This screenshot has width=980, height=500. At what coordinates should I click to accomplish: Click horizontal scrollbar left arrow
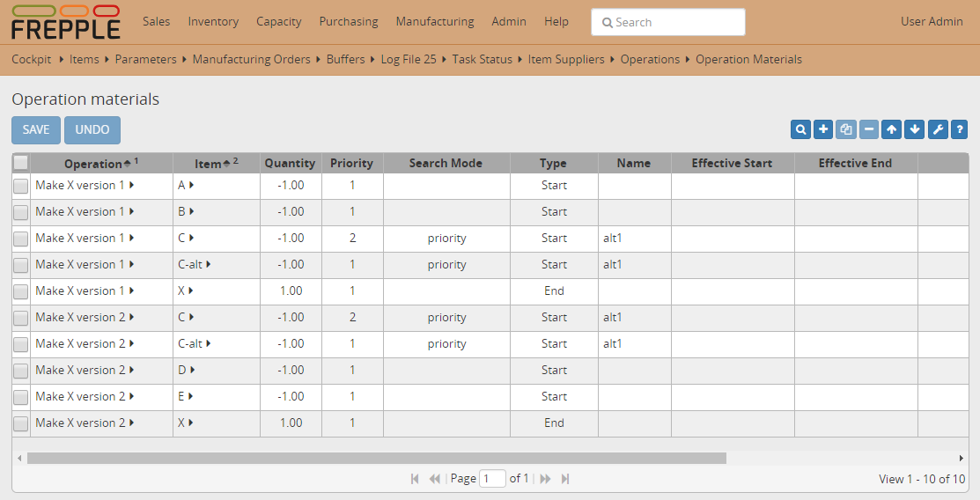coord(19,458)
